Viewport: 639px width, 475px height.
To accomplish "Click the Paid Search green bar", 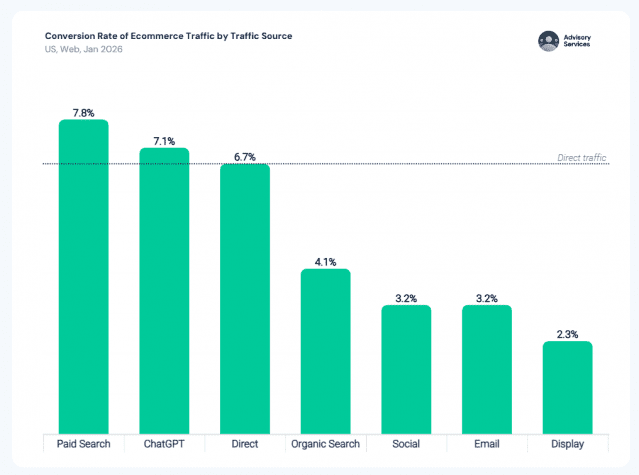I will (x=84, y=275).
